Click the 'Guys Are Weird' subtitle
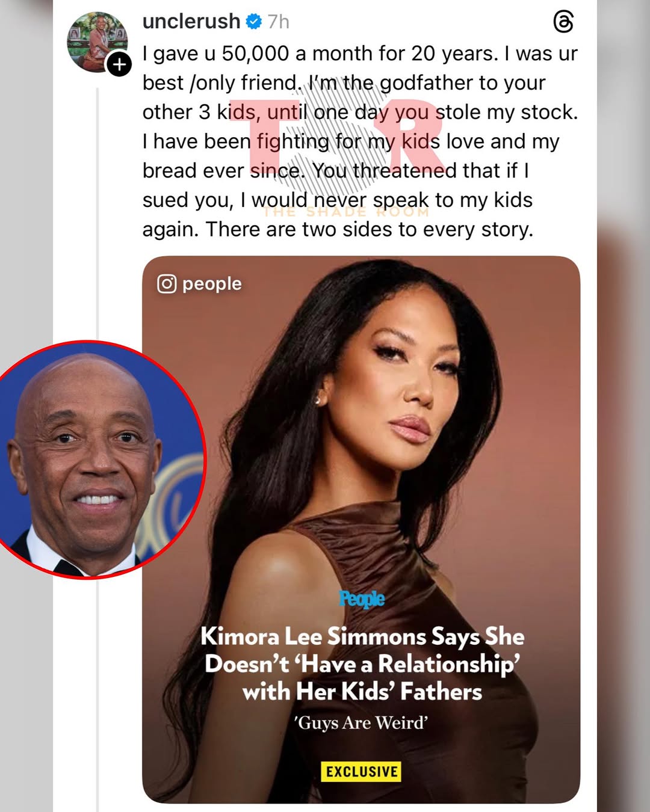 [x=361, y=722]
